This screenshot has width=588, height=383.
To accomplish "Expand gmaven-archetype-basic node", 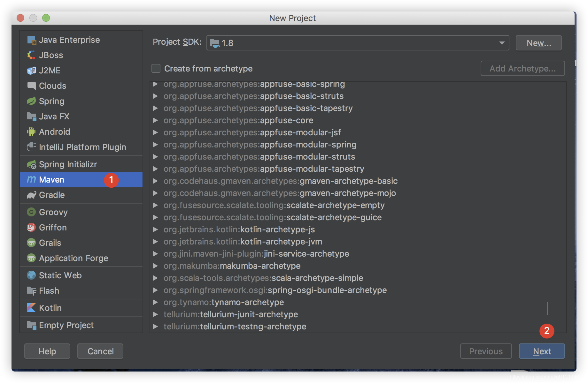I will (155, 181).
